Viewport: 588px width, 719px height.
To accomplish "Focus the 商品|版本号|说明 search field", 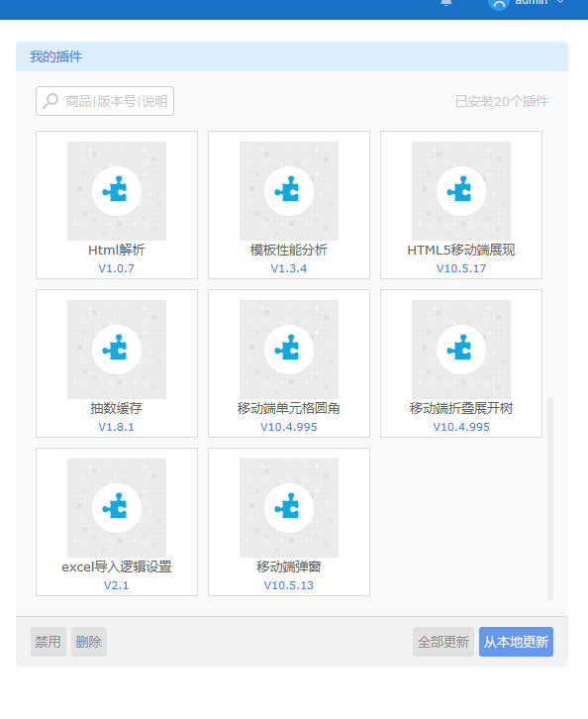I will 105,101.
